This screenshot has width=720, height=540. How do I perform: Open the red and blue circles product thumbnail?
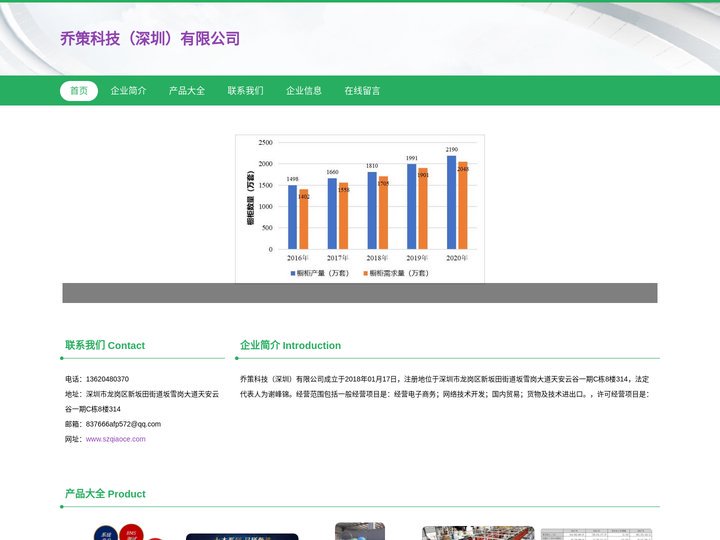tap(131, 532)
